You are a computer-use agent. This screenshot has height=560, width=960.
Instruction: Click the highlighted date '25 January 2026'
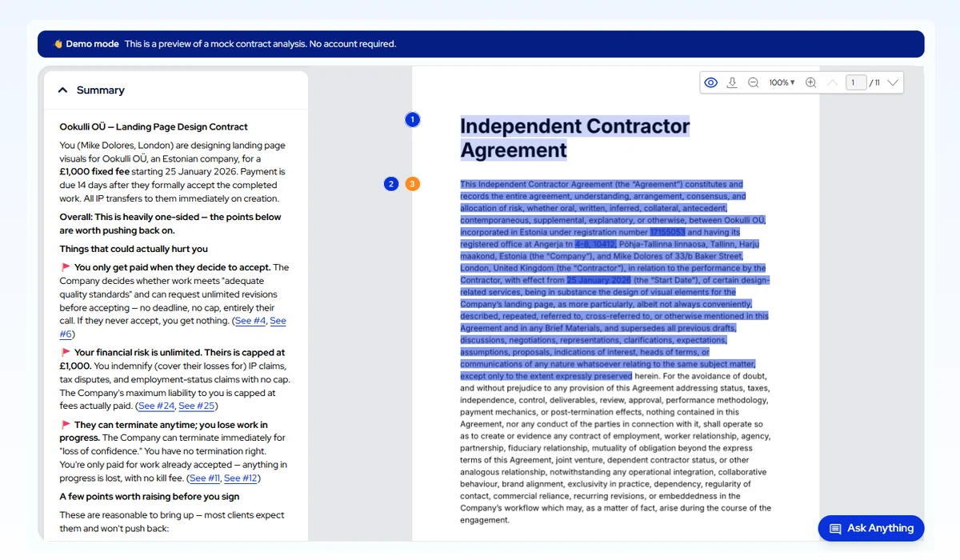point(599,280)
